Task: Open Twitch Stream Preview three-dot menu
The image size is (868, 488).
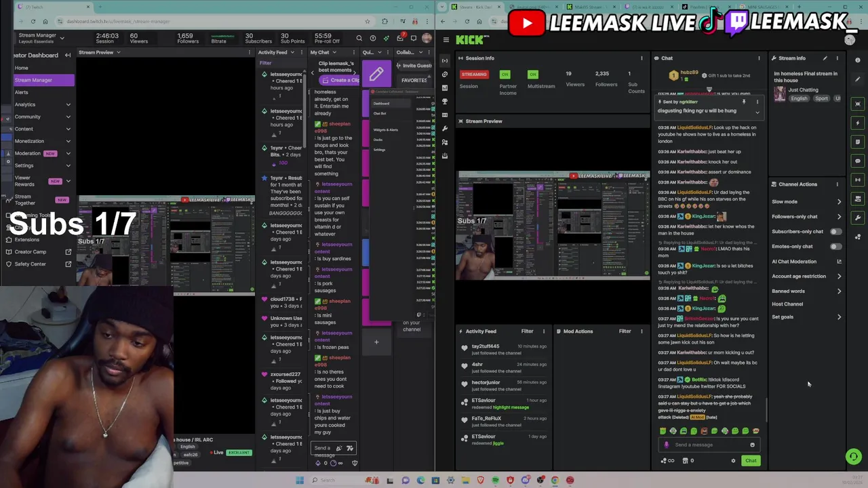Action: click(x=250, y=52)
